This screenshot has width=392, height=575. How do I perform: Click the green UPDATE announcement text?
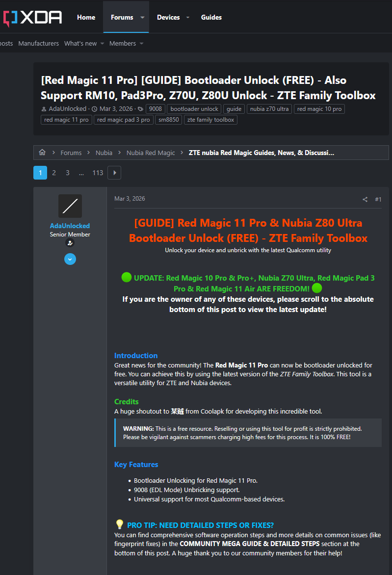tap(248, 283)
